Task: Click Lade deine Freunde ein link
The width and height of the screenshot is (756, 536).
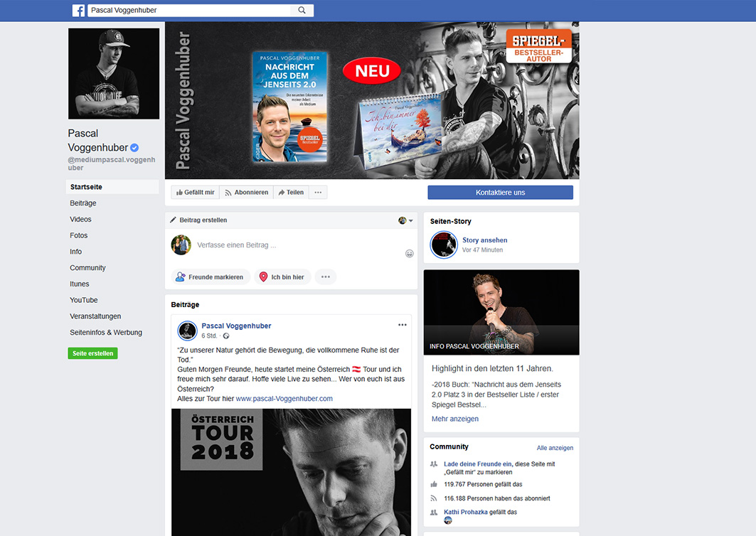Action: pyautogui.click(x=477, y=464)
